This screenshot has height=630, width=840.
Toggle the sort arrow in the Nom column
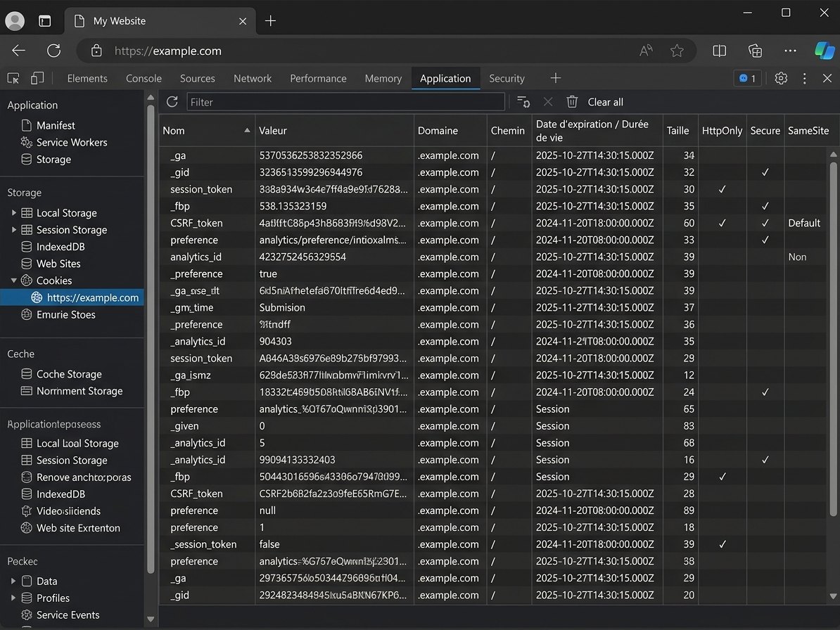coord(247,130)
